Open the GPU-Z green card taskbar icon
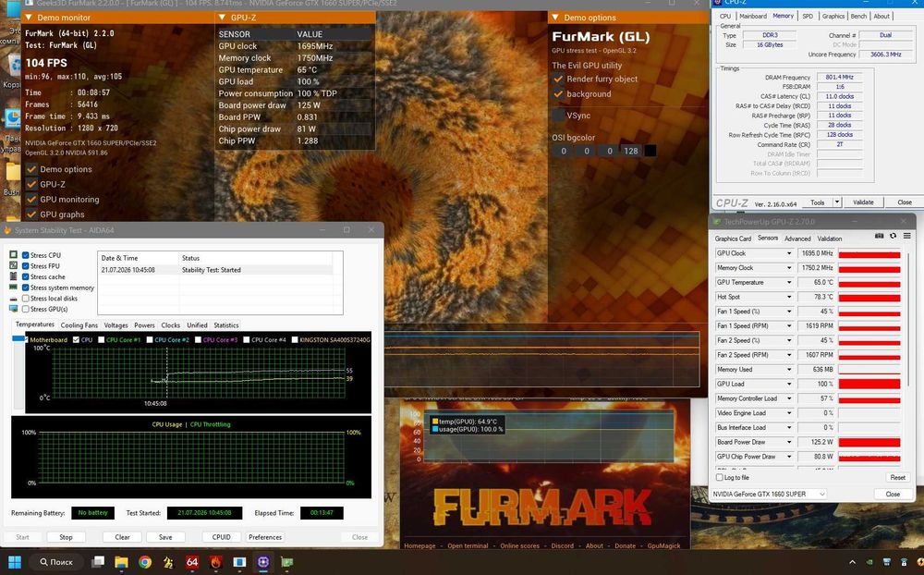Image resolution: width=924 pixels, height=575 pixels. tap(287, 562)
